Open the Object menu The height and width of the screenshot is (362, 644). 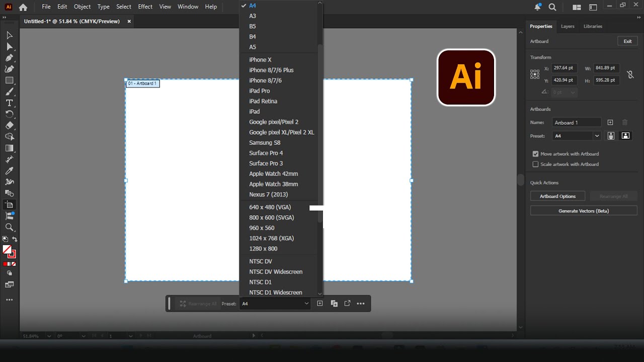pyautogui.click(x=82, y=7)
